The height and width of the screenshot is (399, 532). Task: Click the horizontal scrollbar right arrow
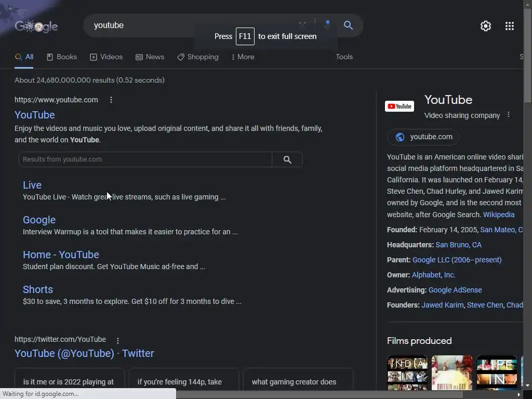coord(518,394)
